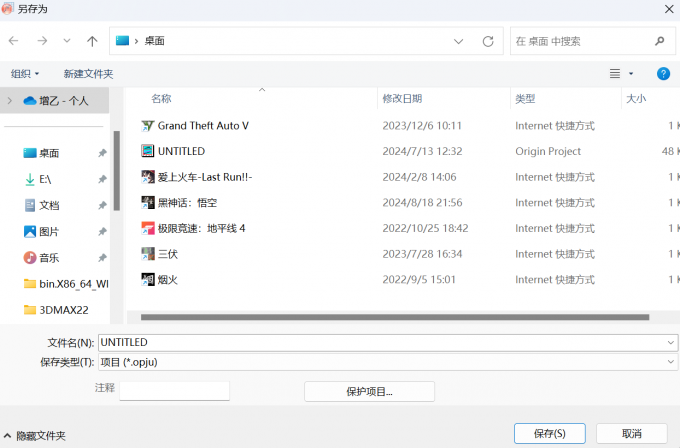Click the 保护项目... button
This screenshot has width=680, height=448.
pos(369,392)
